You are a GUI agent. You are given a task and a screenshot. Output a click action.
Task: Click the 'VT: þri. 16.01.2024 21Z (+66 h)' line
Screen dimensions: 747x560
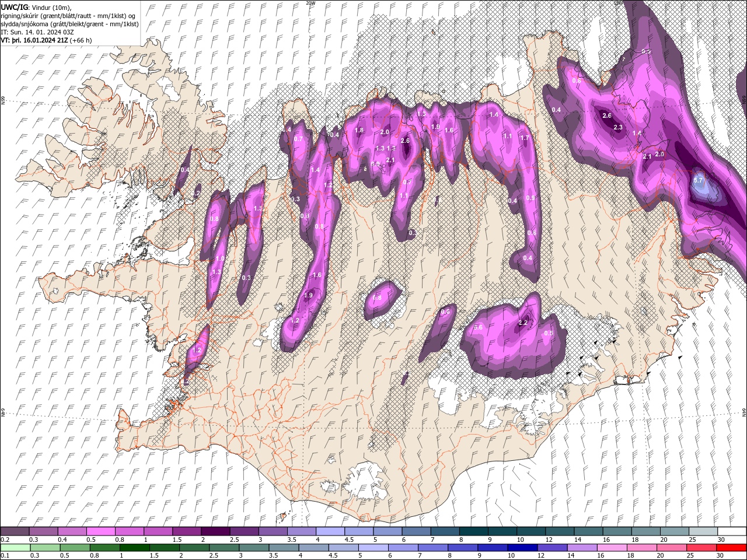(47, 40)
